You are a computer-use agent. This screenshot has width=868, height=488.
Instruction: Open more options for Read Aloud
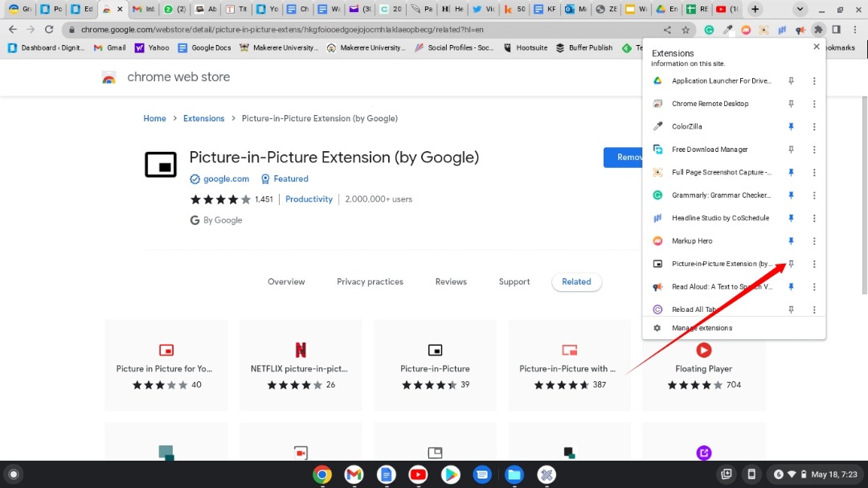click(x=814, y=286)
